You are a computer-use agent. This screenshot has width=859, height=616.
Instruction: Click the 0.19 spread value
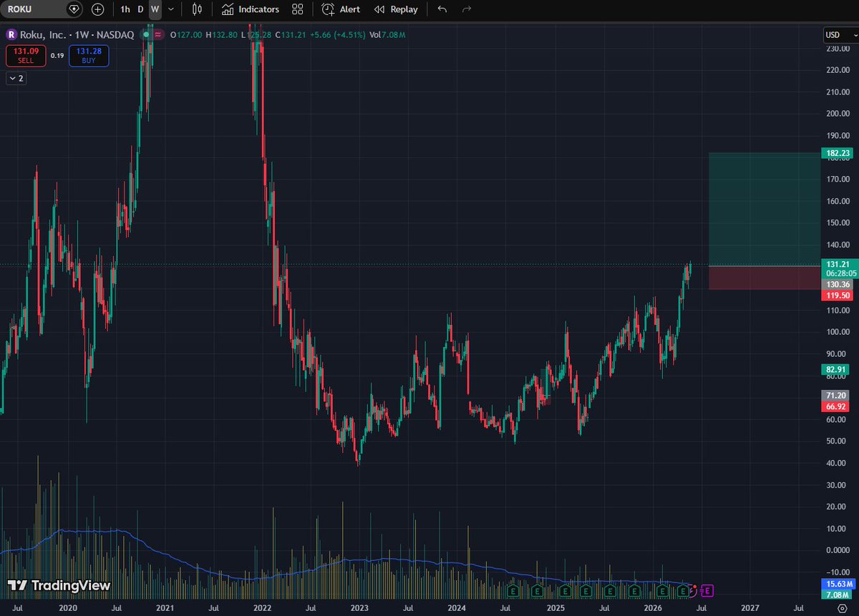[x=57, y=56]
